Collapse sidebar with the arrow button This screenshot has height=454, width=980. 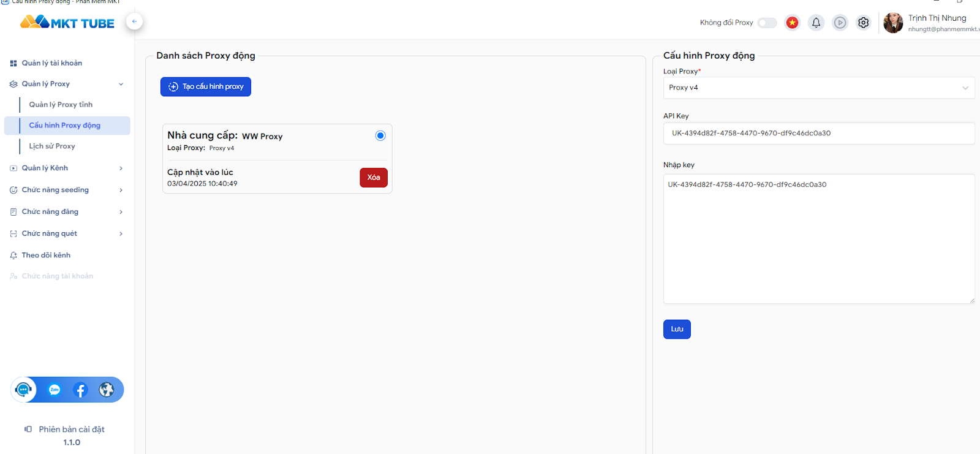[x=134, y=21]
